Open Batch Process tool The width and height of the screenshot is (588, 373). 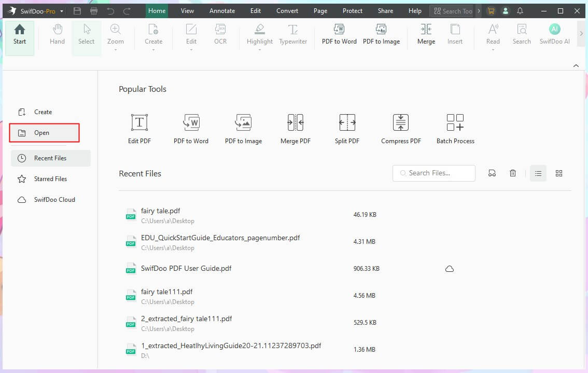coord(455,129)
